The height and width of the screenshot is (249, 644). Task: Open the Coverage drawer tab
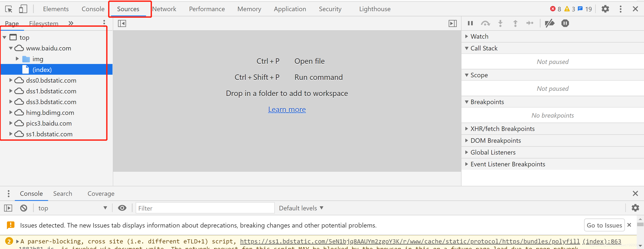(101, 193)
